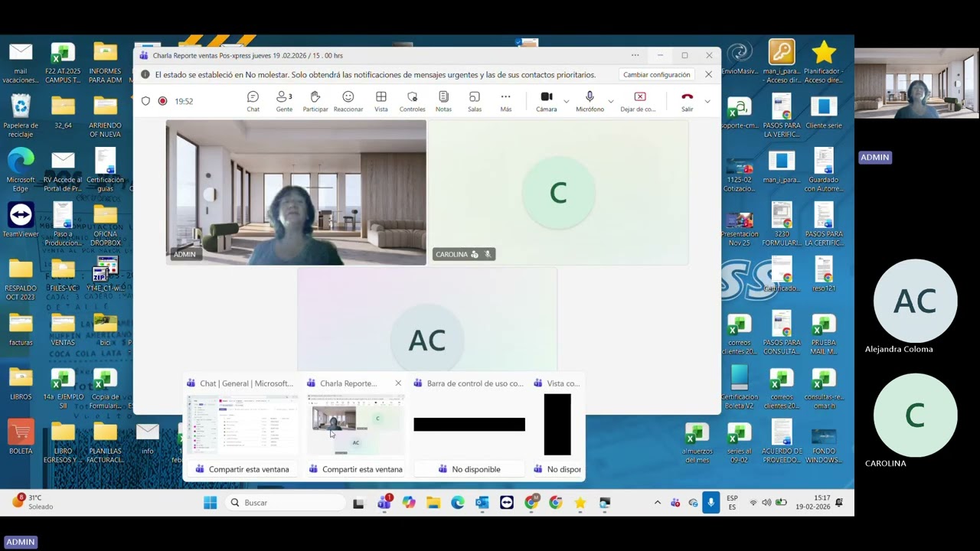This screenshot has width=980, height=551.
Task: Open the Más options menu in toolbar
Action: coord(505,101)
